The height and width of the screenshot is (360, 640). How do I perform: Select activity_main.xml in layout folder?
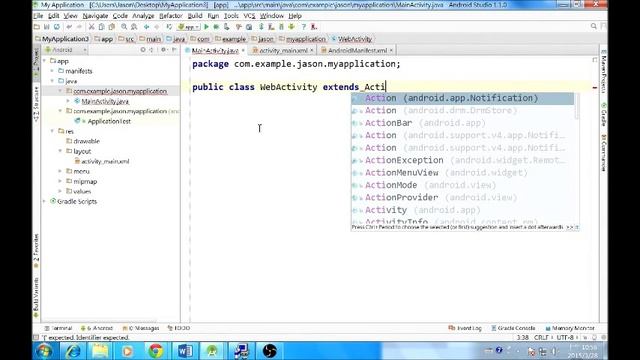pos(105,162)
